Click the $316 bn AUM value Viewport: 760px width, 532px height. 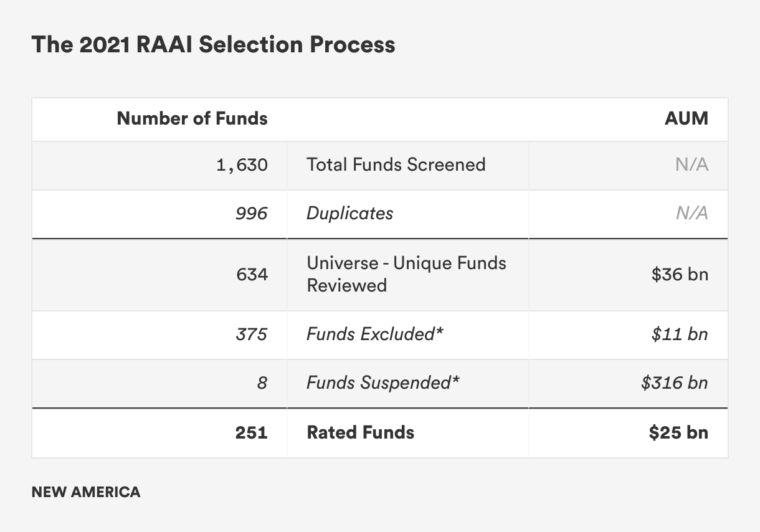tap(675, 383)
